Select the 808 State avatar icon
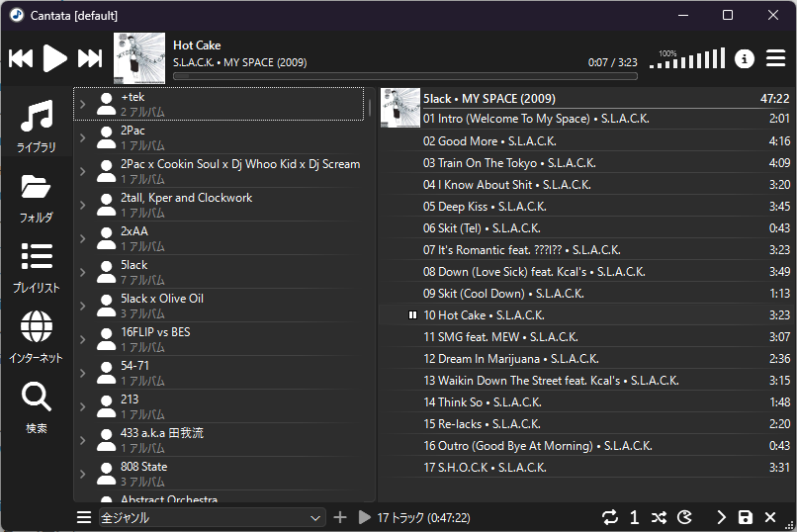 coord(106,474)
